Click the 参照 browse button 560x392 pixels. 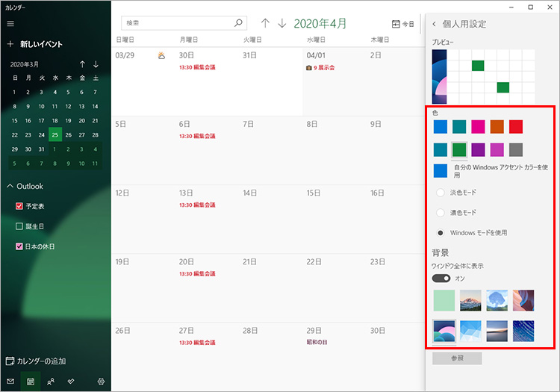(457, 358)
